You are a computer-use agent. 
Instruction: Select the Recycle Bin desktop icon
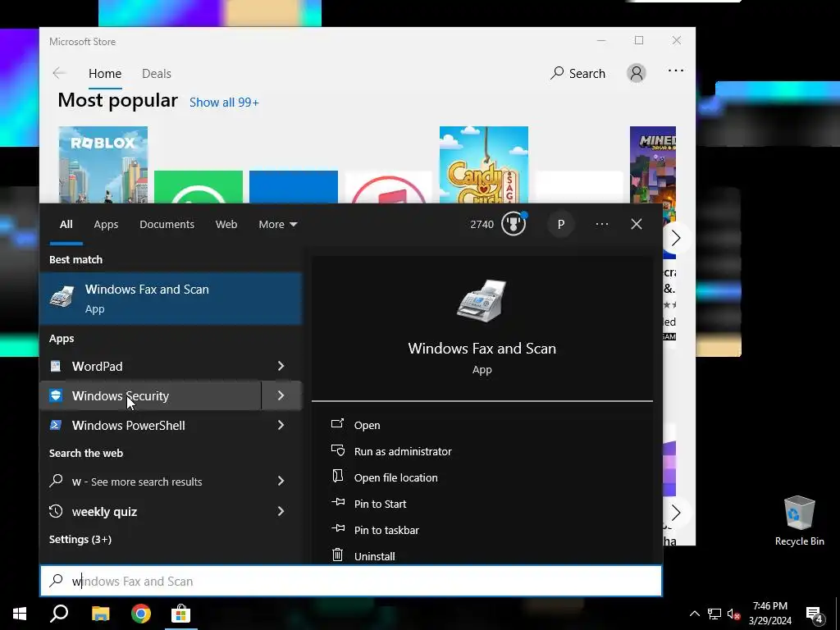tap(799, 521)
